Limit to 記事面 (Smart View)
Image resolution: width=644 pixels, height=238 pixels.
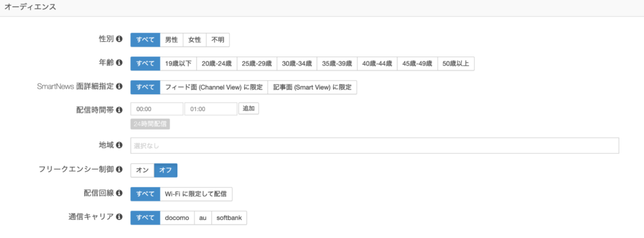[x=312, y=87]
